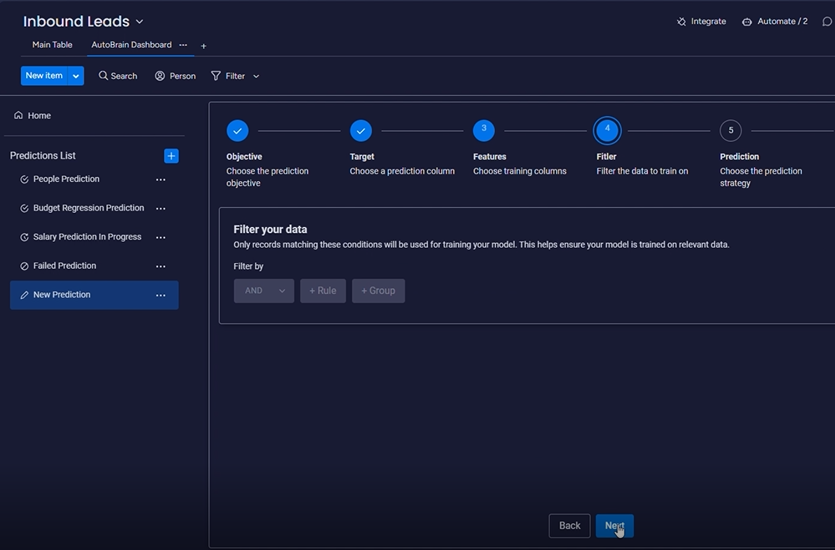The width and height of the screenshot is (835, 550).
Task: Open three-dot menu for People Prediction
Action: click(160, 180)
